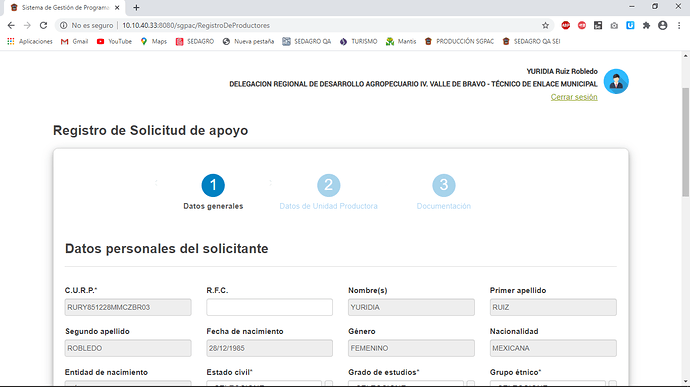Click the blue U extension icon
The image size is (690, 387).
coord(630,26)
